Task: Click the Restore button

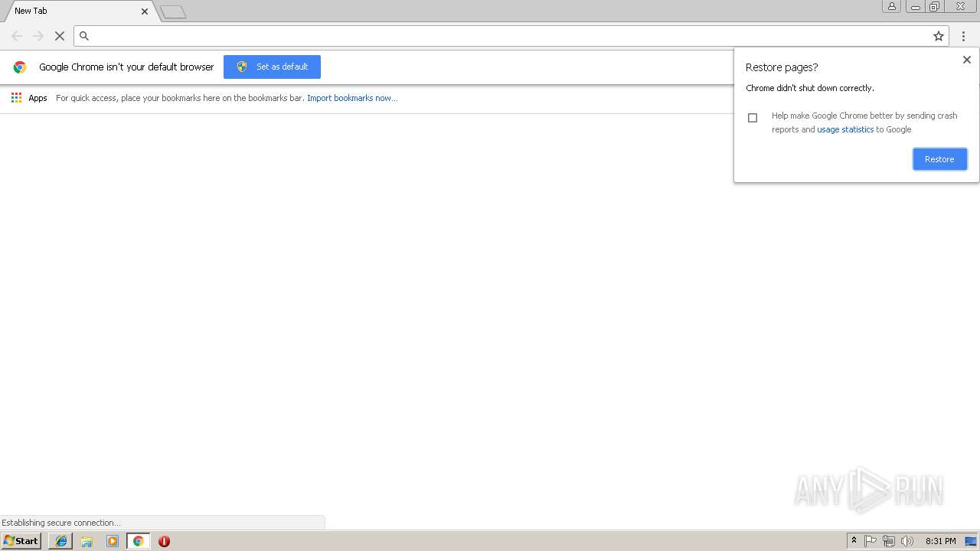Action: tap(939, 159)
